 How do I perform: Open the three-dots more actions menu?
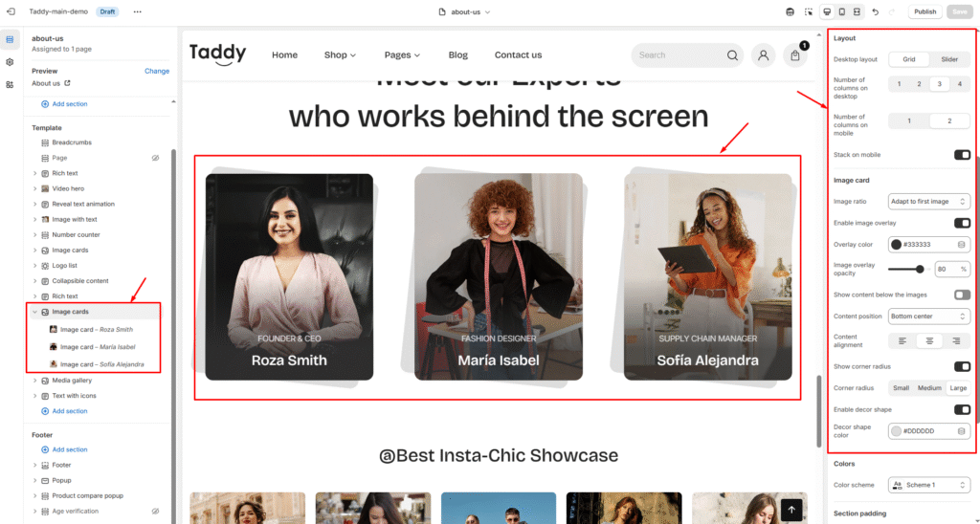tap(138, 11)
